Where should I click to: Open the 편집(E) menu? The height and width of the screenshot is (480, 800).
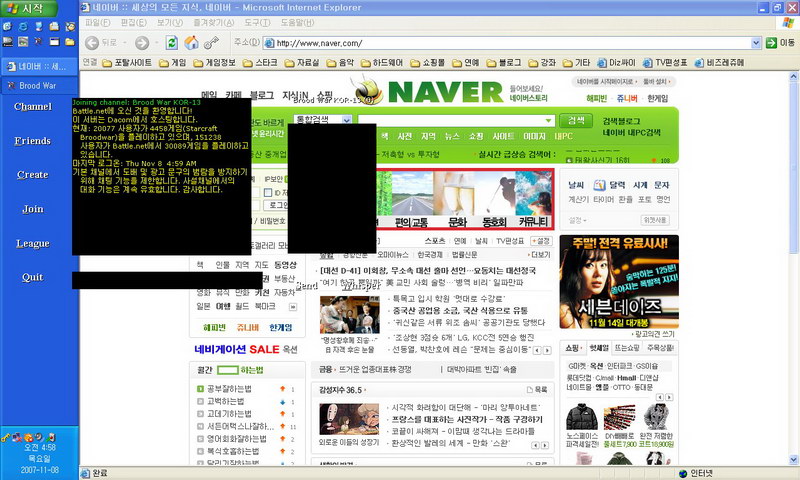(133, 22)
